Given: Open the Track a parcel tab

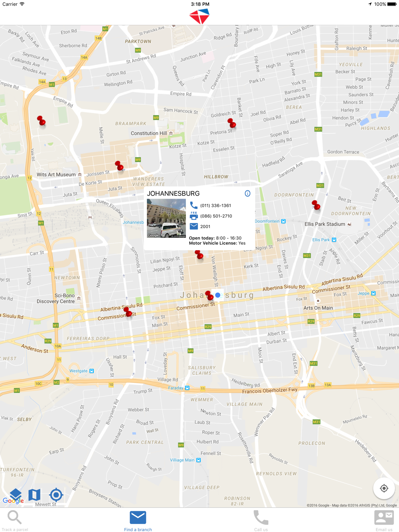Looking at the screenshot, I should (15, 520).
